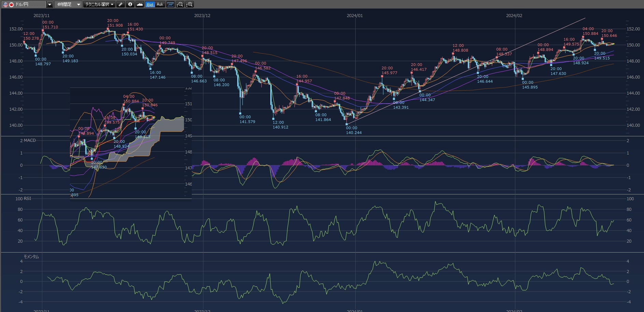Screen dimensions: 644x312
Task: Click the 140.244 low price marker
Action: [x=354, y=133]
